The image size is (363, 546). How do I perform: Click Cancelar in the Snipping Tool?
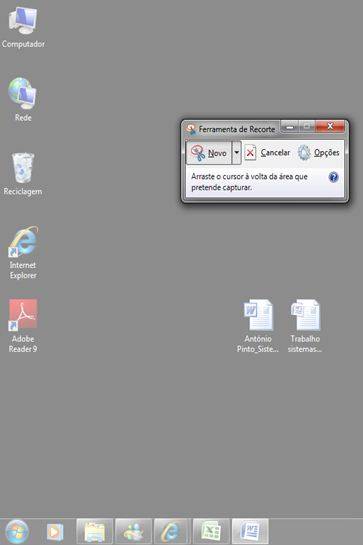pos(267,153)
